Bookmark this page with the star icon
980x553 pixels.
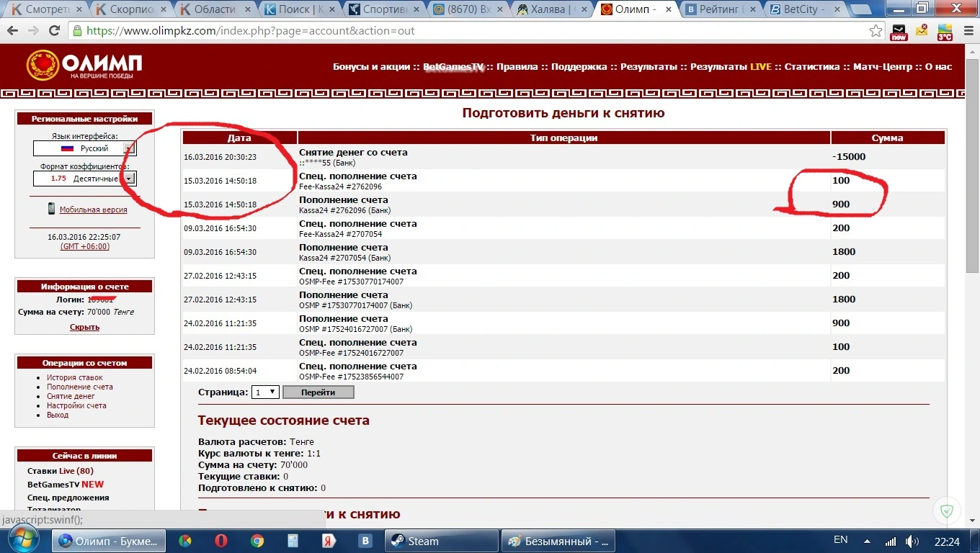pos(876,31)
